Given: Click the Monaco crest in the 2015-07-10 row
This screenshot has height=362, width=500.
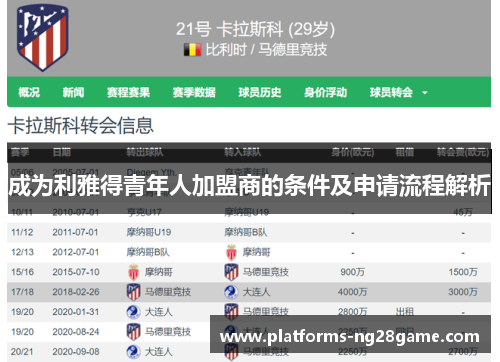Looking at the screenshot, I should pos(133,272).
